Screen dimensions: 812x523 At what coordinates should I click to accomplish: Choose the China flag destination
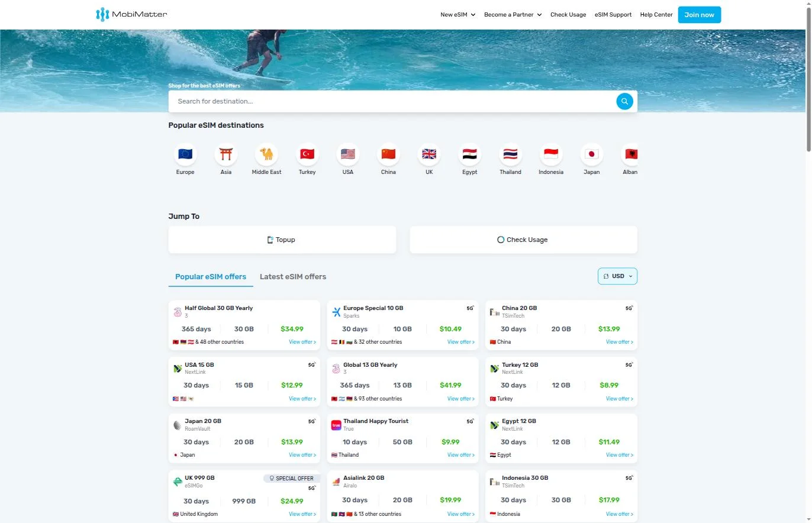(x=388, y=154)
